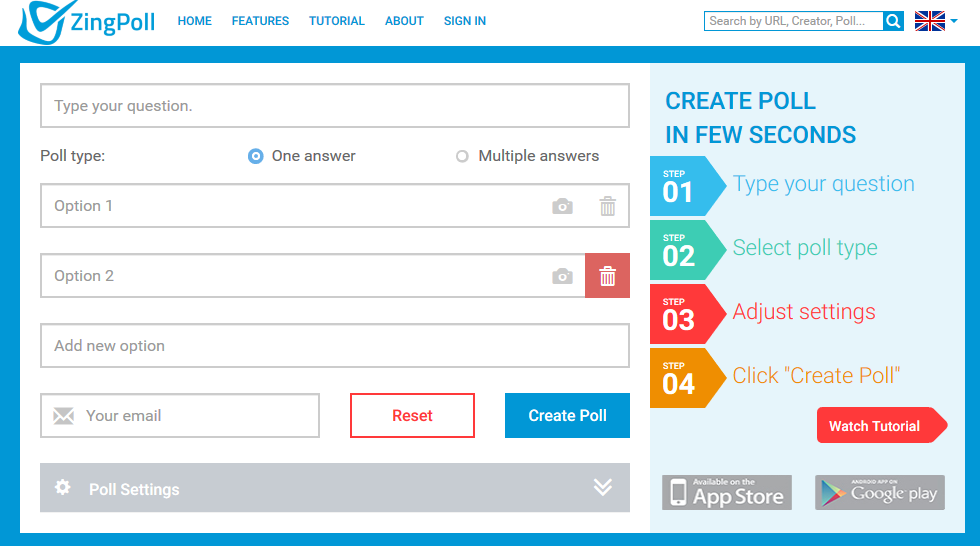Click the trash icon for Option 1
Viewport: 980px width, 546px height.
pyautogui.click(x=608, y=206)
